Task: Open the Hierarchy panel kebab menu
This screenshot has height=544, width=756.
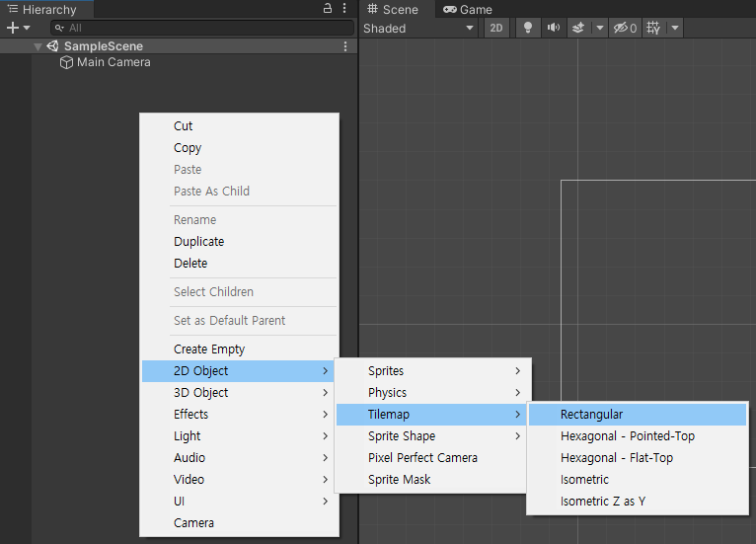Action: [x=344, y=8]
